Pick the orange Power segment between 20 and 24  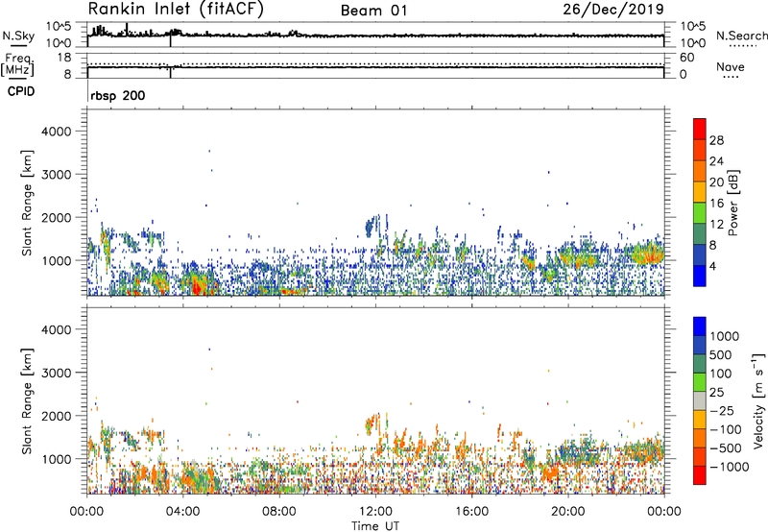click(700, 171)
